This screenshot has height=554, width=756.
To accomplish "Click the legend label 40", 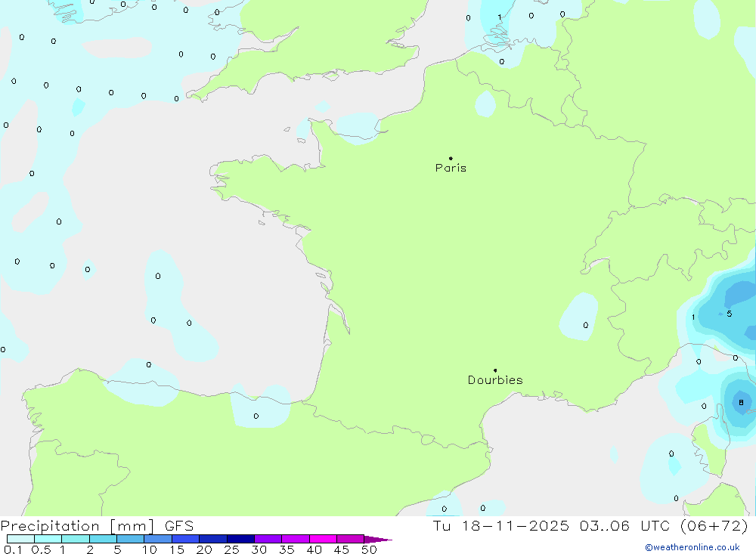I will click(x=314, y=549).
